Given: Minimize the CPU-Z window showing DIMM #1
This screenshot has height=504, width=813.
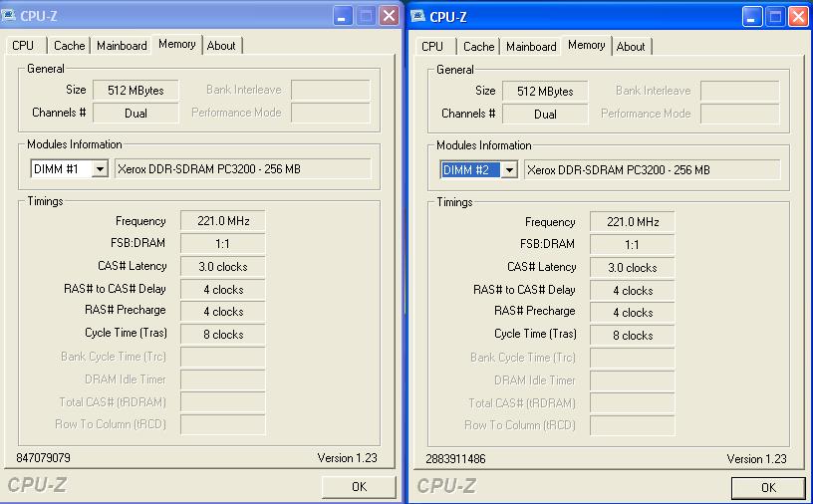Looking at the screenshot, I should tap(343, 16).
